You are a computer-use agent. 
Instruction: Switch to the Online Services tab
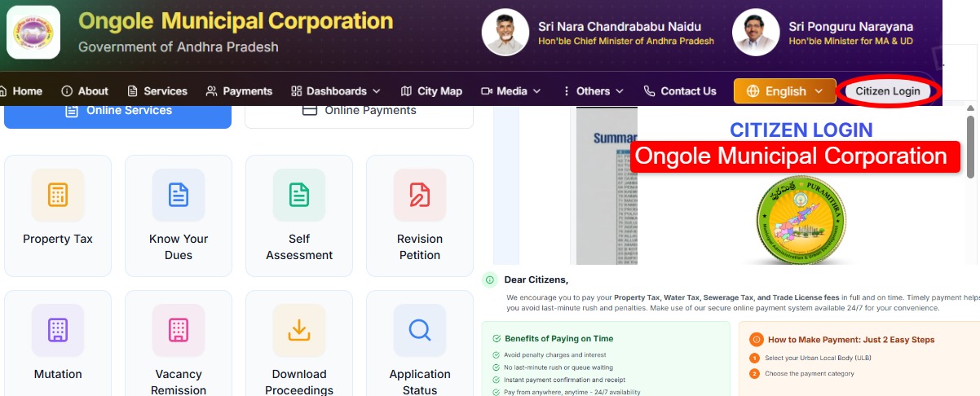pyautogui.click(x=117, y=111)
